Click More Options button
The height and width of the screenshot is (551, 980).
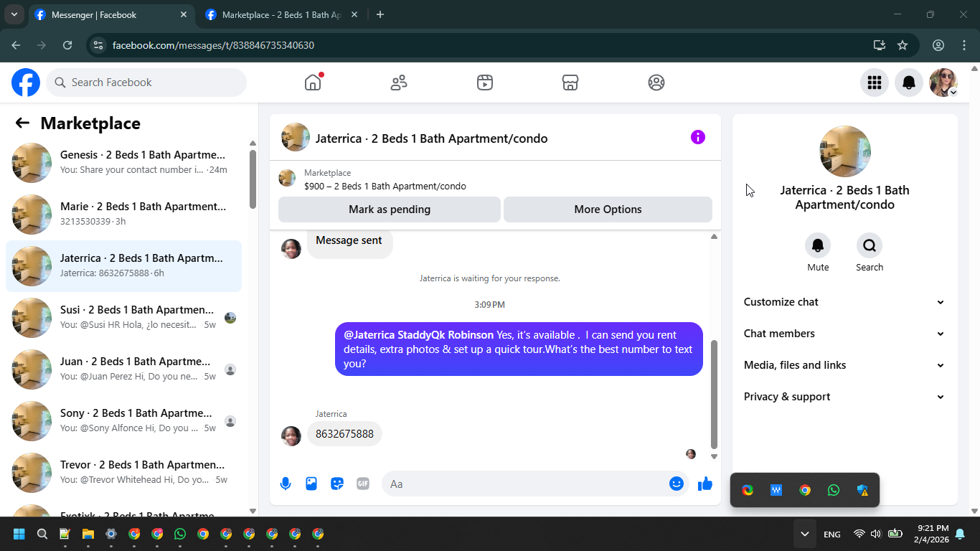coord(608,209)
